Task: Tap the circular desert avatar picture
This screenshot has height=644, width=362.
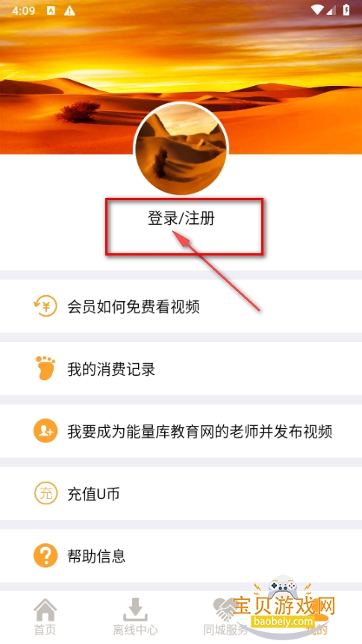Action: [181, 148]
